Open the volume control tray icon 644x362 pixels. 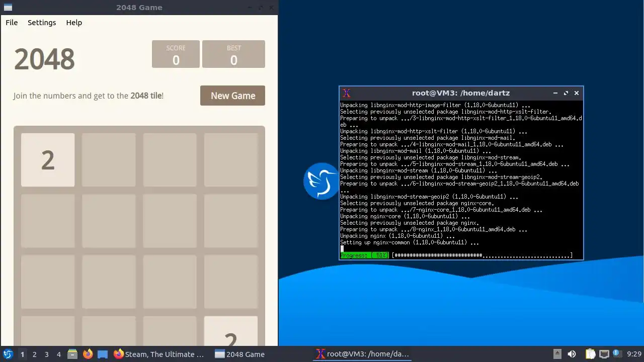tap(572, 354)
